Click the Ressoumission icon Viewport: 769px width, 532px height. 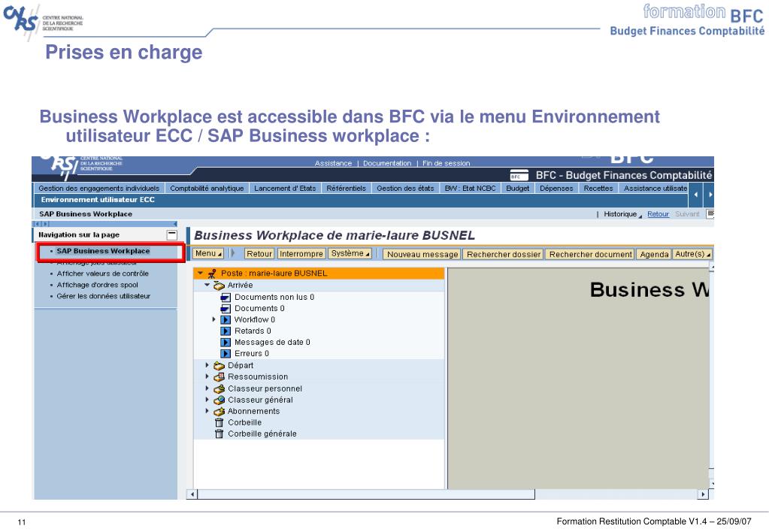pos(219,377)
